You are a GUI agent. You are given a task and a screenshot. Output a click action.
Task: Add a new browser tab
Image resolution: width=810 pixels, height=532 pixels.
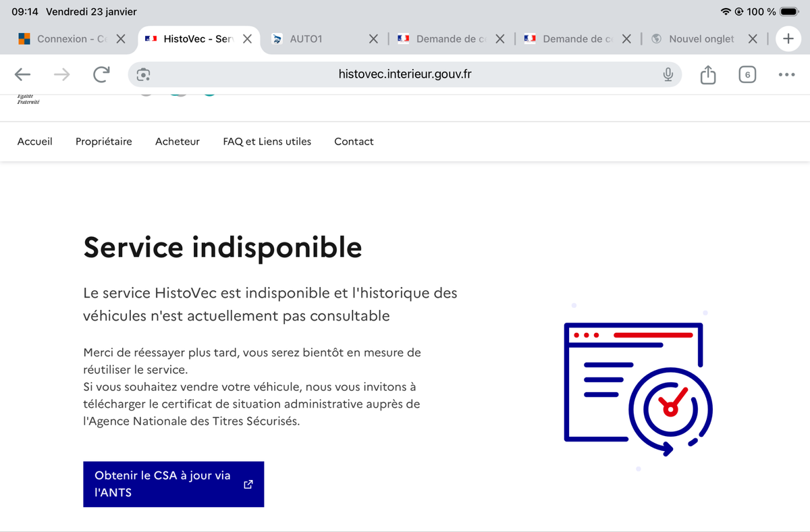click(x=788, y=38)
